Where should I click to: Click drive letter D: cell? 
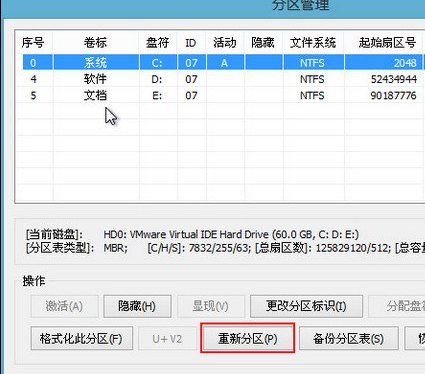pyautogui.click(x=157, y=79)
